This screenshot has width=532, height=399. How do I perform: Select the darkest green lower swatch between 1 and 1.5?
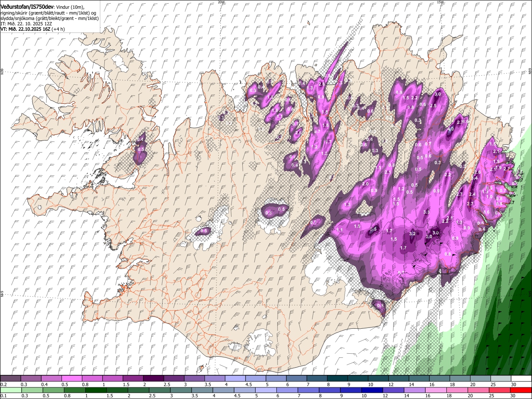click(96, 390)
